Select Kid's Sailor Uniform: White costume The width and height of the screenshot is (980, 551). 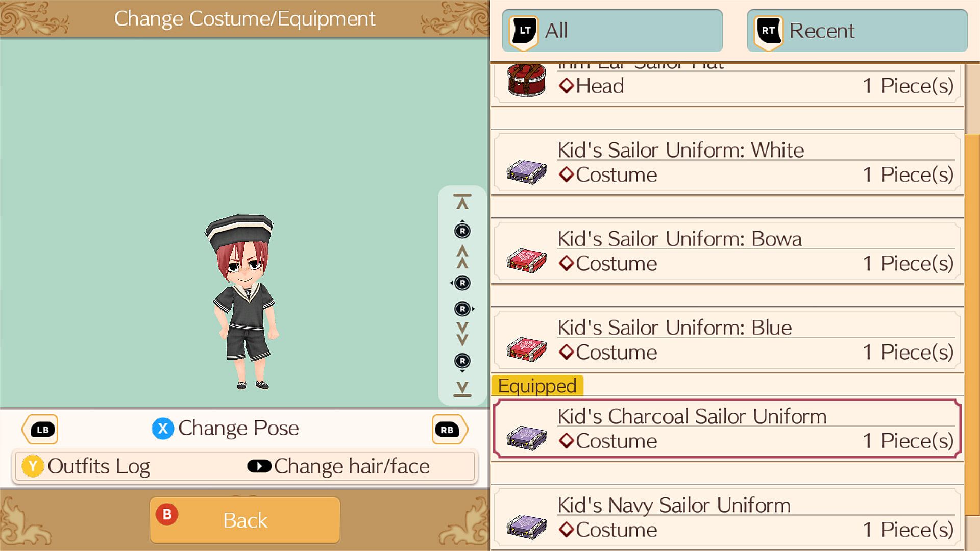click(x=727, y=163)
